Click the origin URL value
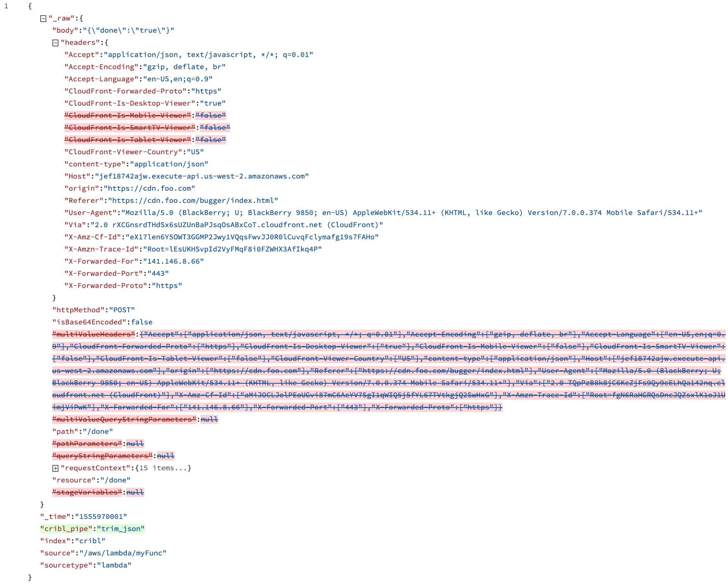Screen dimensions: 728x585 click(x=149, y=188)
